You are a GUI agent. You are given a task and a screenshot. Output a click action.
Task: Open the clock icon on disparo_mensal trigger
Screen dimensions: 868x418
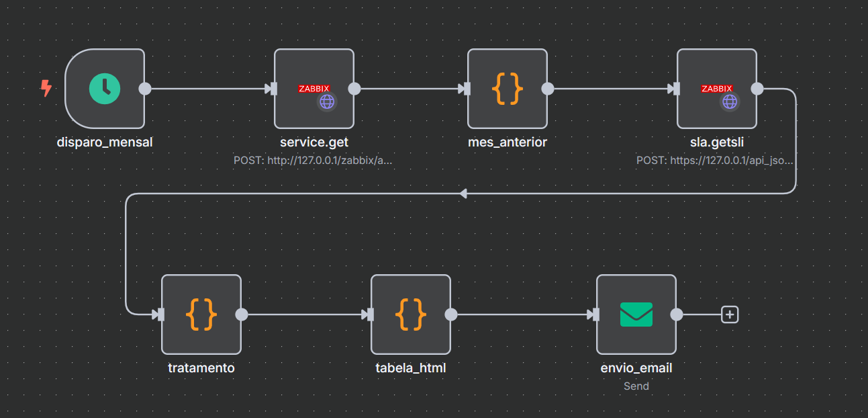pos(104,88)
